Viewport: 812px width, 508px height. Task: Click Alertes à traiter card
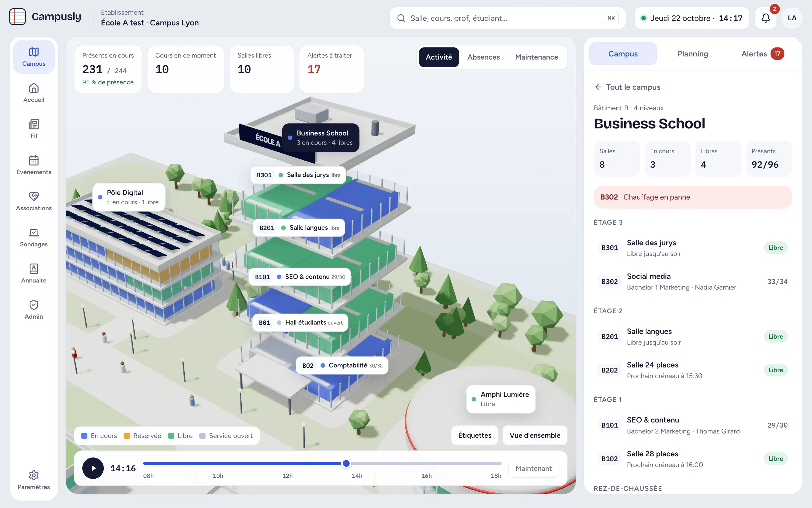pyautogui.click(x=331, y=69)
